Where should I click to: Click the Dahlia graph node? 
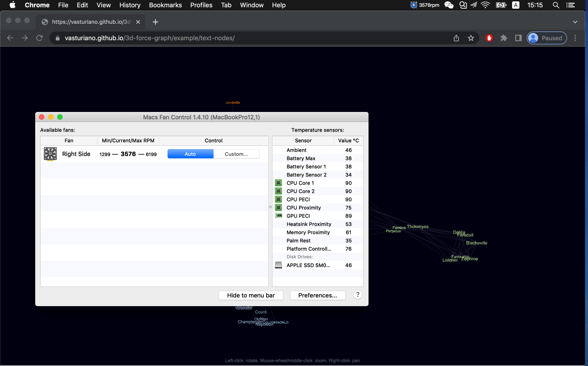(459, 233)
